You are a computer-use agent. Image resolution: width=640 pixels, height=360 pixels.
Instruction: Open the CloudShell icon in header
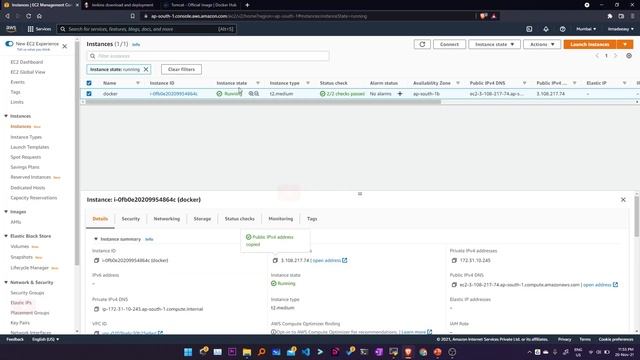[x=529, y=29]
